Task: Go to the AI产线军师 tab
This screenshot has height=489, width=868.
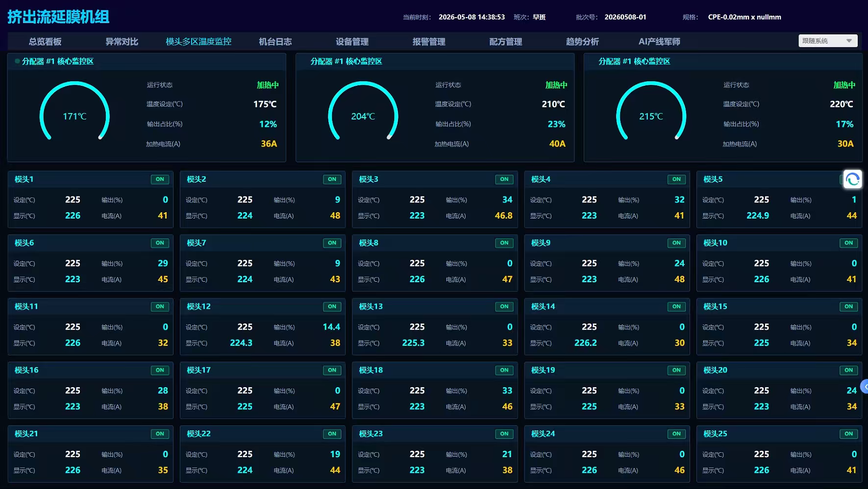Action: point(659,42)
